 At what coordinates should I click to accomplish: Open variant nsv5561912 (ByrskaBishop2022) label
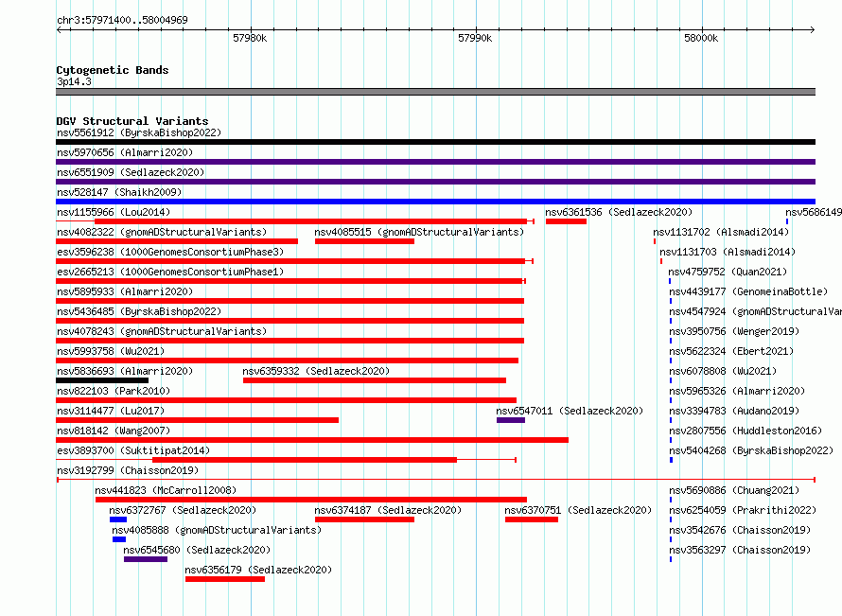point(139,132)
